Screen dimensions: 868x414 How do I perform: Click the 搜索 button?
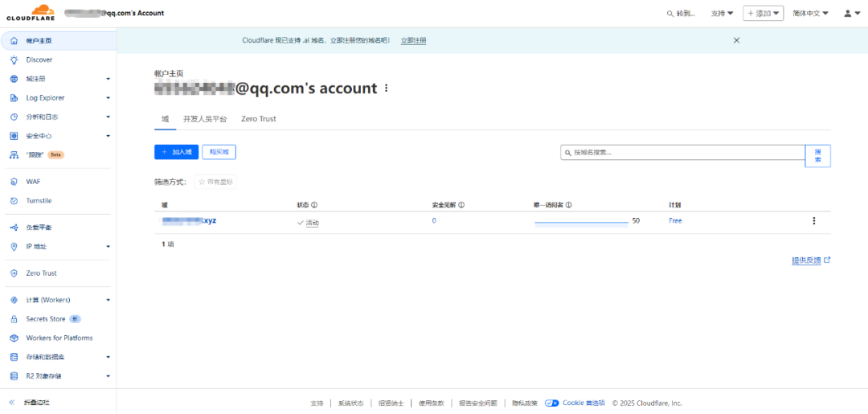[817, 156]
